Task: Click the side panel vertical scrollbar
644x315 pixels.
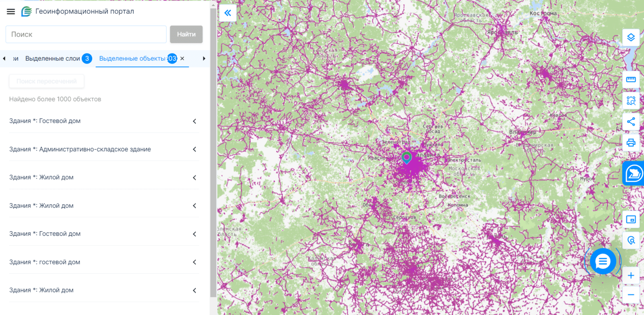Action: pyautogui.click(x=213, y=152)
